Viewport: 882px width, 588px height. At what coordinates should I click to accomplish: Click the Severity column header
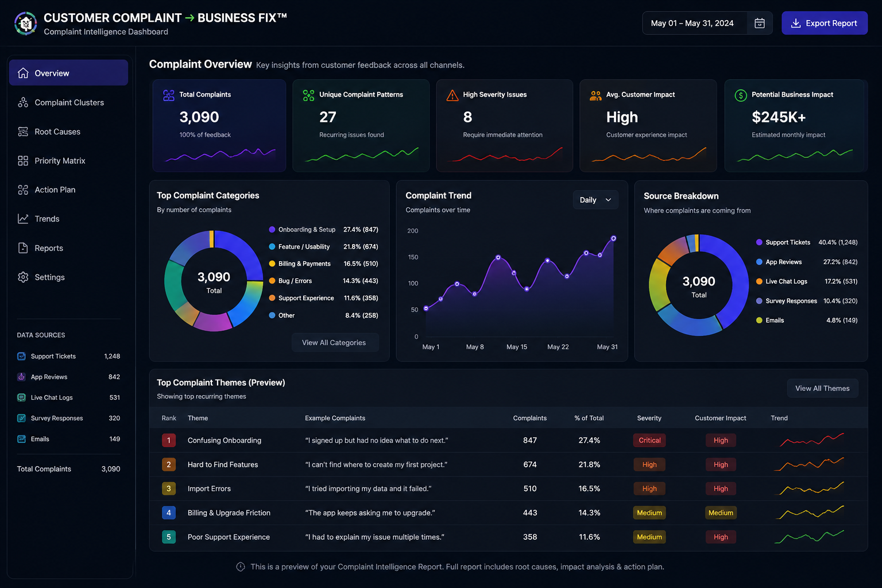point(649,418)
